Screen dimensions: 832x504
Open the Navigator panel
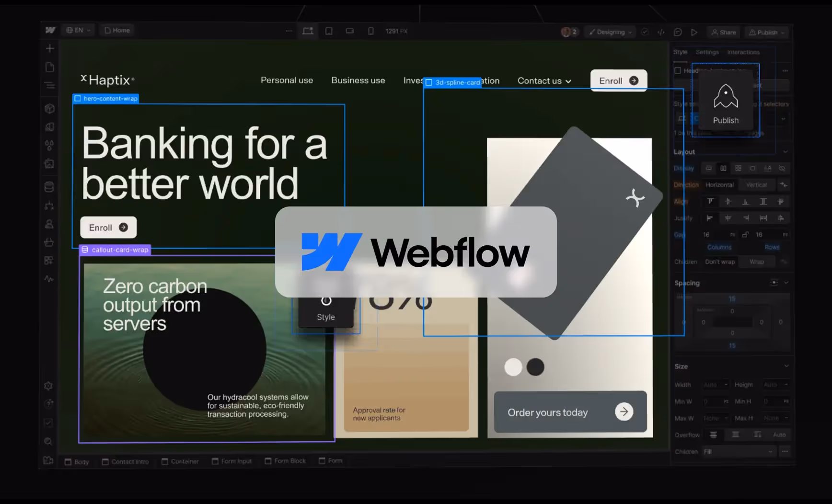pos(49,85)
